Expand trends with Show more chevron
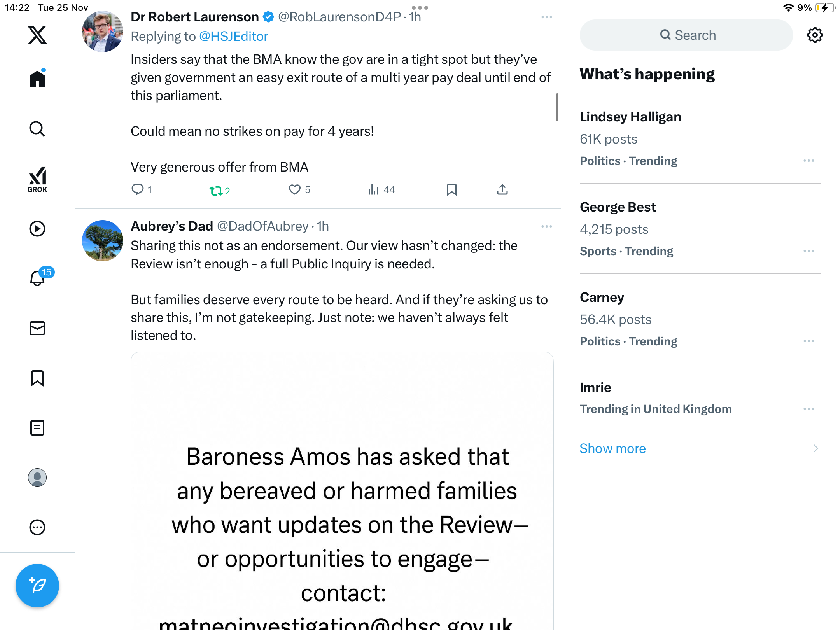The width and height of the screenshot is (840, 630). [815, 448]
